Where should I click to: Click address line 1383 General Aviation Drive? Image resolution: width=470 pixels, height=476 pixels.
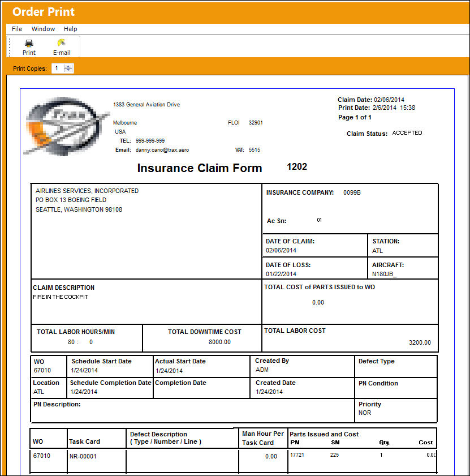(x=146, y=105)
